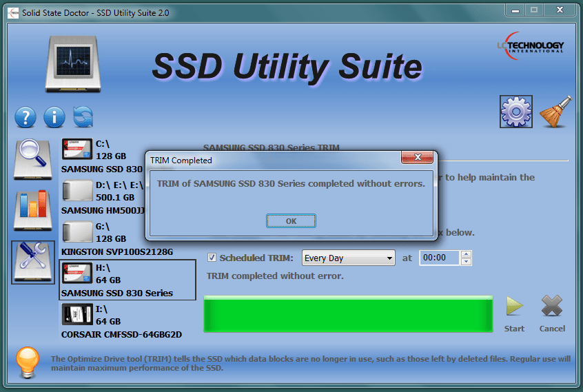This screenshot has height=392, width=583.
Task: Select the G:\ 128 GB Kingston drive icon
Action: [77, 232]
